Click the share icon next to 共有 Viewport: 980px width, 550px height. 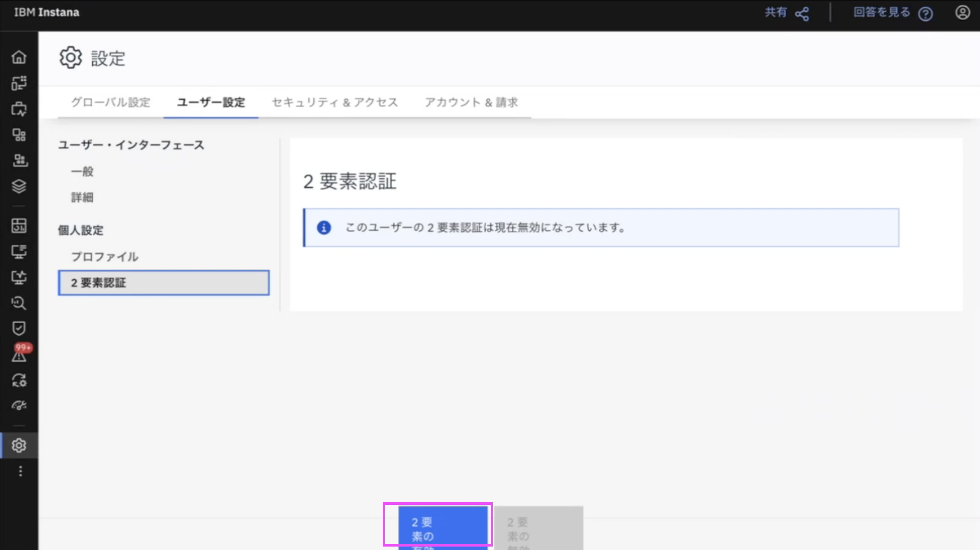[x=802, y=14]
